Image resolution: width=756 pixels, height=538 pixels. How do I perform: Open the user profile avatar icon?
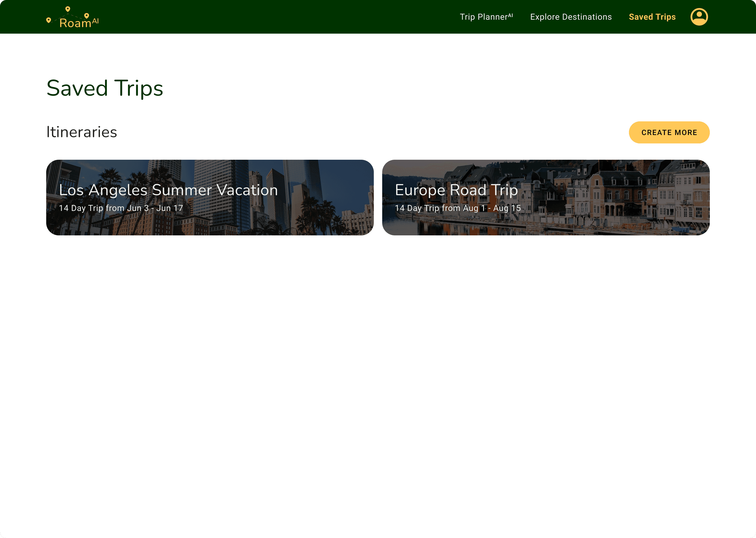699,17
